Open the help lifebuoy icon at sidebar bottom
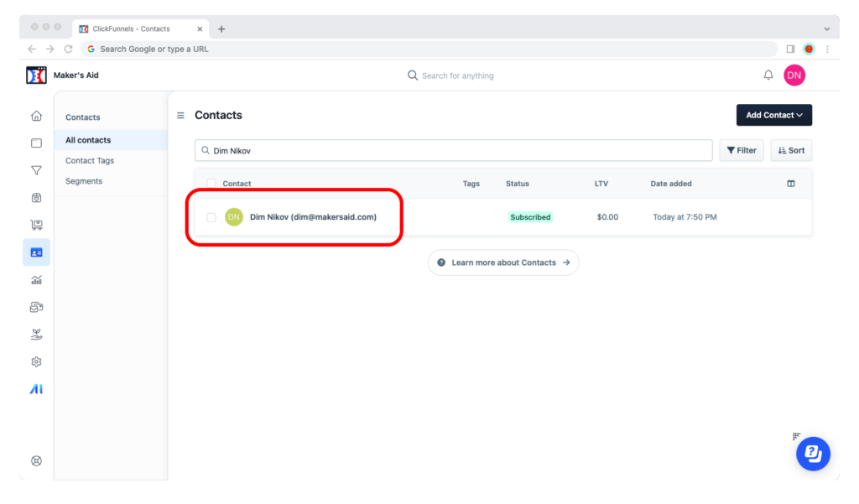The image size is (859, 504). (x=36, y=460)
